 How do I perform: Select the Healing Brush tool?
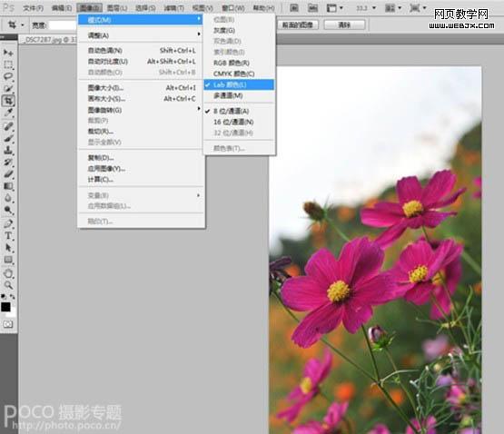(8, 126)
